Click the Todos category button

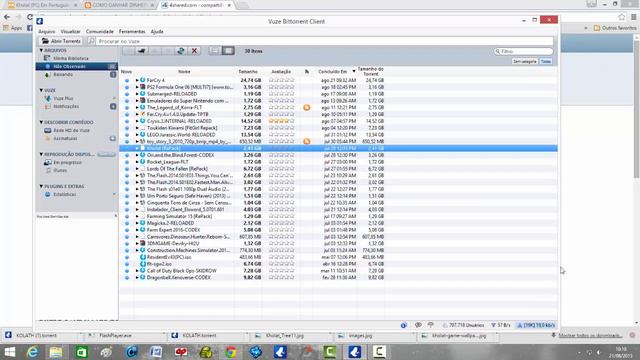coord(546,62)
